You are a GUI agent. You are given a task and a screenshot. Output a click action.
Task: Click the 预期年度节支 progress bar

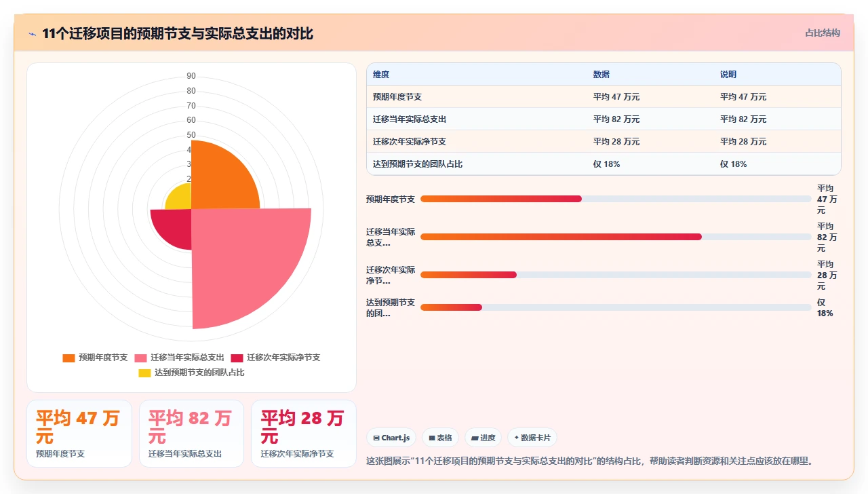pos(616,199)
